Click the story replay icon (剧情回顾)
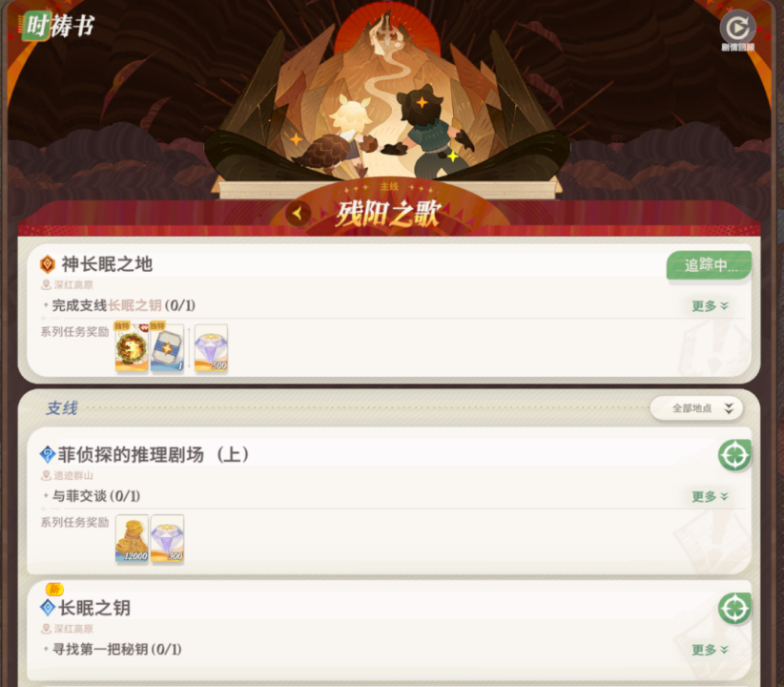 (737, 29)
